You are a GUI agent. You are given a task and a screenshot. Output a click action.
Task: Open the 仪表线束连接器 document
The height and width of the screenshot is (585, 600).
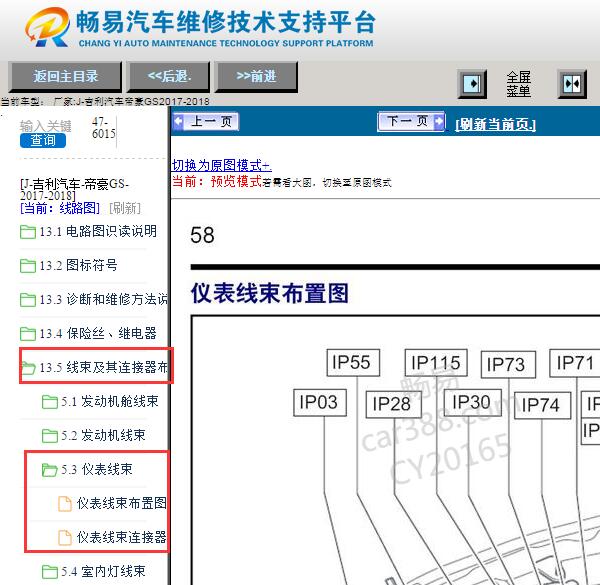coord(121,538)
